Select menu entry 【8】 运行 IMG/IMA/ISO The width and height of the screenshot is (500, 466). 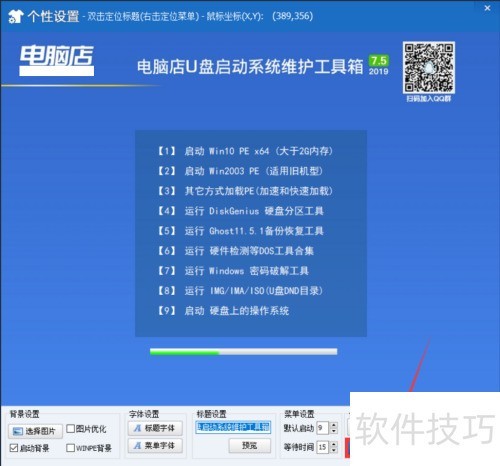coord(240,291)
